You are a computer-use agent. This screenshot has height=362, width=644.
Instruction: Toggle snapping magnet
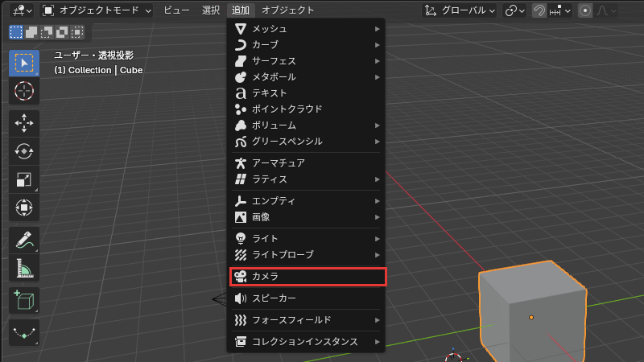click(539, 10)
